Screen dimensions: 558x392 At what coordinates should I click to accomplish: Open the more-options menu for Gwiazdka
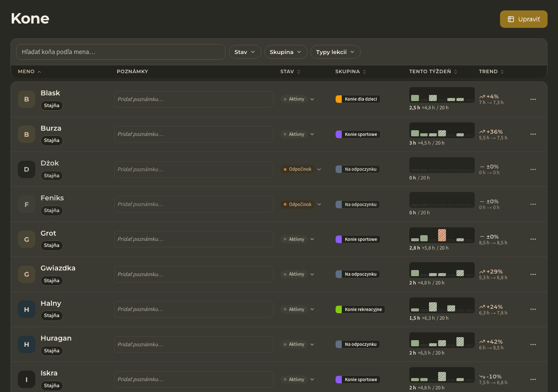[533, 274]
